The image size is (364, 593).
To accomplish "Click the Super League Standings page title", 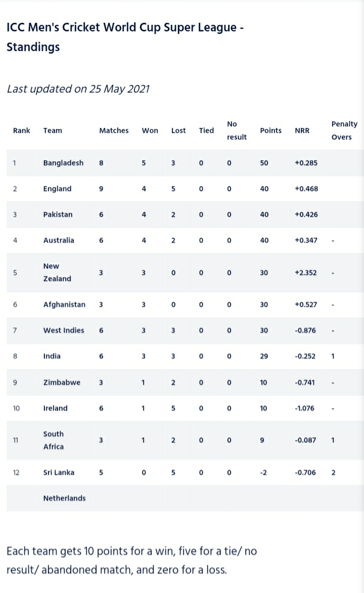I will point(125,37).
